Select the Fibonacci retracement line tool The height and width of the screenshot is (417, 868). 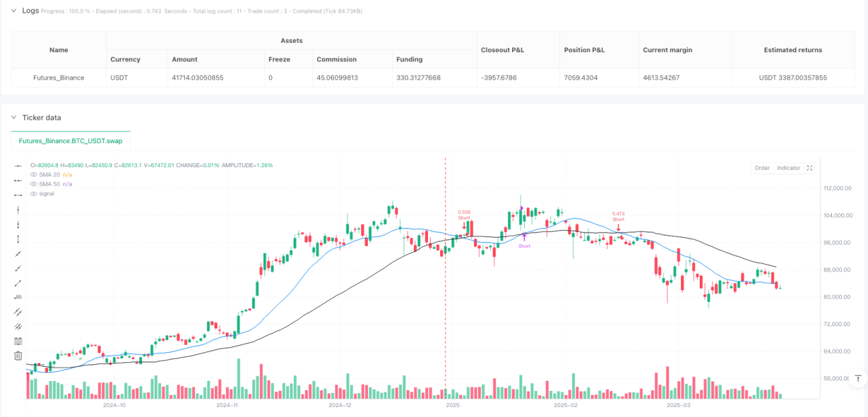18,341
